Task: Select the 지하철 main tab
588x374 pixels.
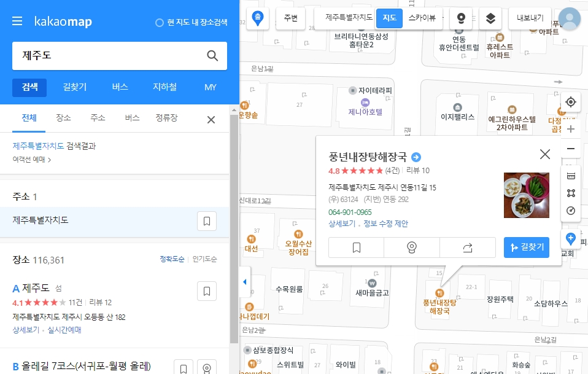Action: coord(164,87)
